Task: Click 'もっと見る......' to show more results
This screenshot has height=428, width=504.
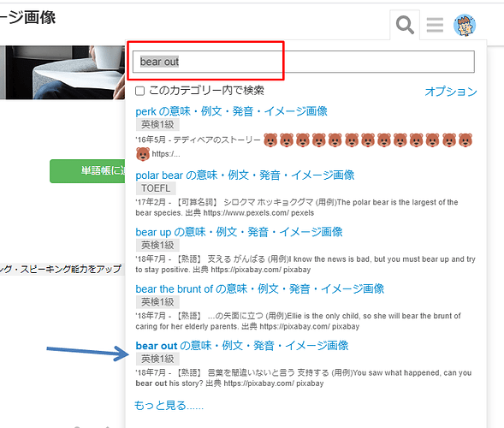Action: click(x=169, y=405)
